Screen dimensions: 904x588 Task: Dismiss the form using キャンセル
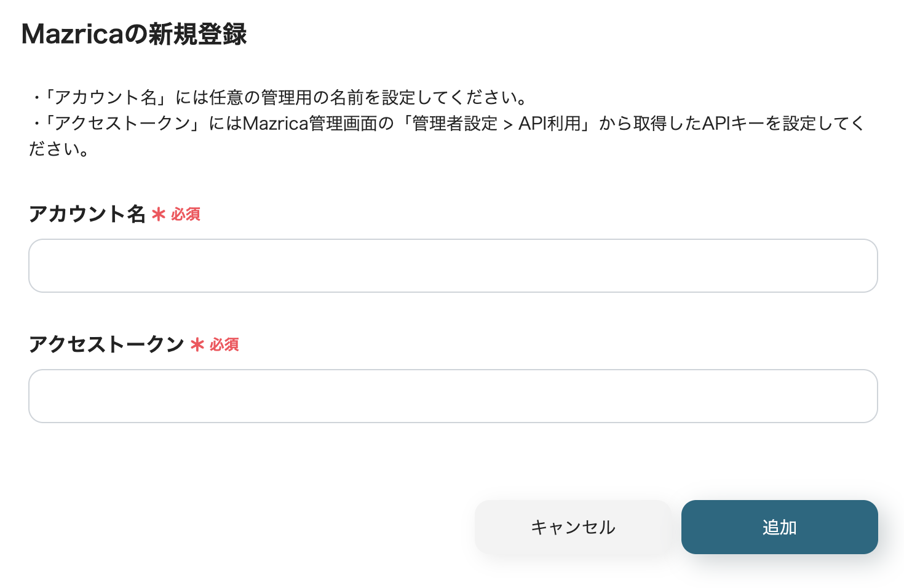(573, 527)
